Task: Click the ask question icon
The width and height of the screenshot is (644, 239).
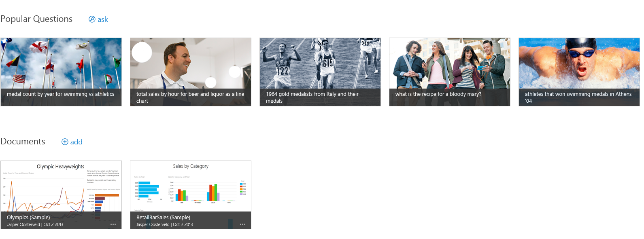Action: tap(92, 19)
